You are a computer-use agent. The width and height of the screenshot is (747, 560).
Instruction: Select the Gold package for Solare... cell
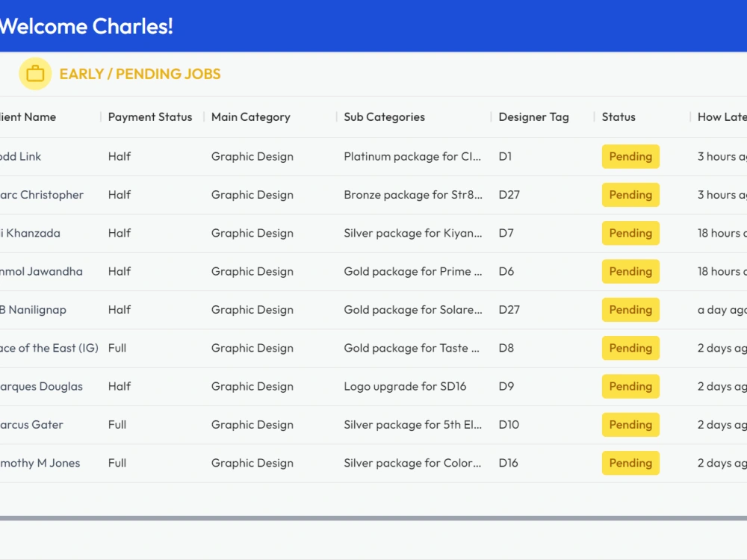click(413, 310)
